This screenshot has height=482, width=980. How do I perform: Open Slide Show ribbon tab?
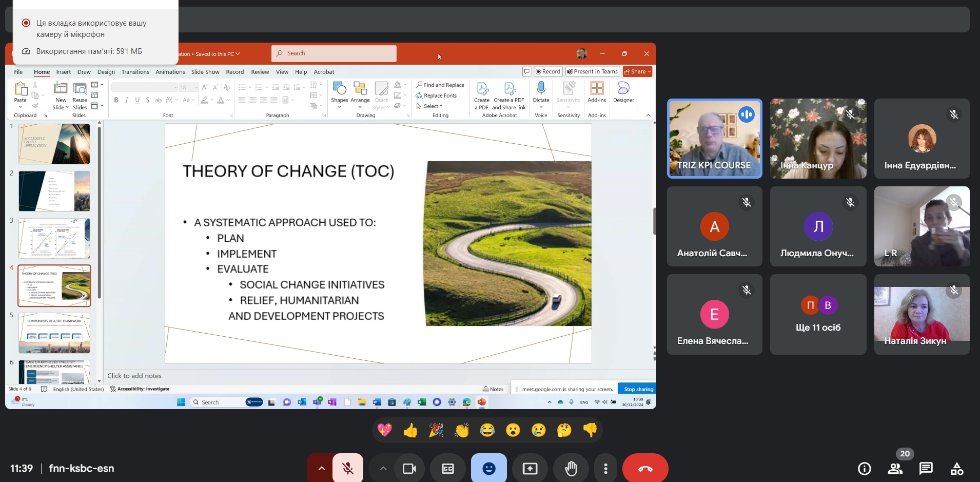(205, 72)
